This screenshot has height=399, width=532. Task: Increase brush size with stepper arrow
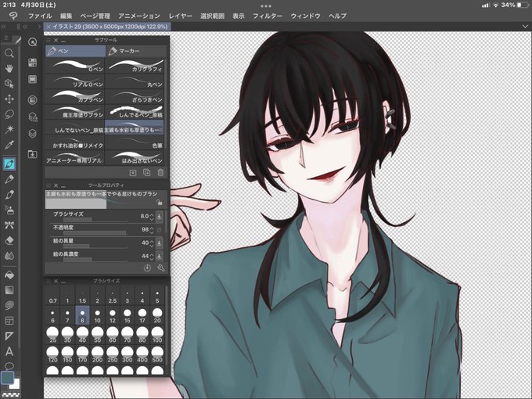click(152, 214)
